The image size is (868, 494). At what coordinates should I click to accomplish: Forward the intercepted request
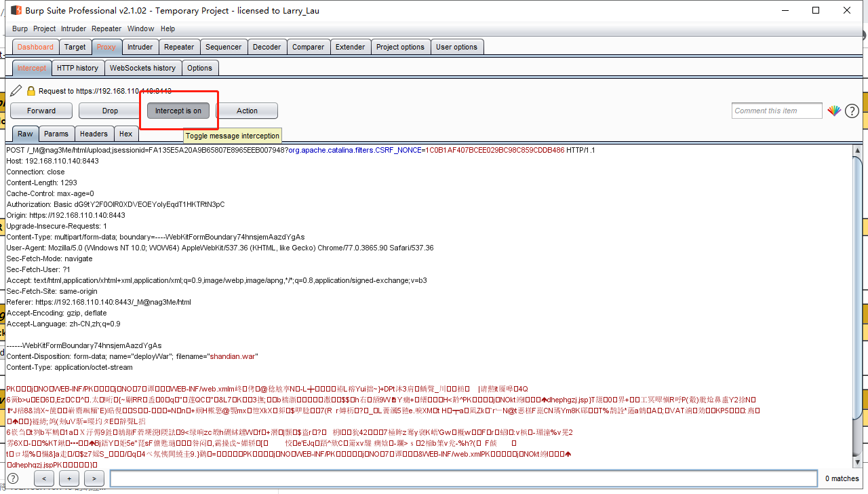coord(41,111)
